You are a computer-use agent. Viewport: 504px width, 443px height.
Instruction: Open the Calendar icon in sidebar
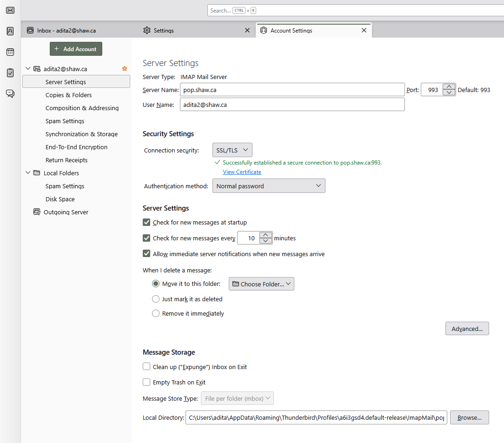[x=10, y=52]
